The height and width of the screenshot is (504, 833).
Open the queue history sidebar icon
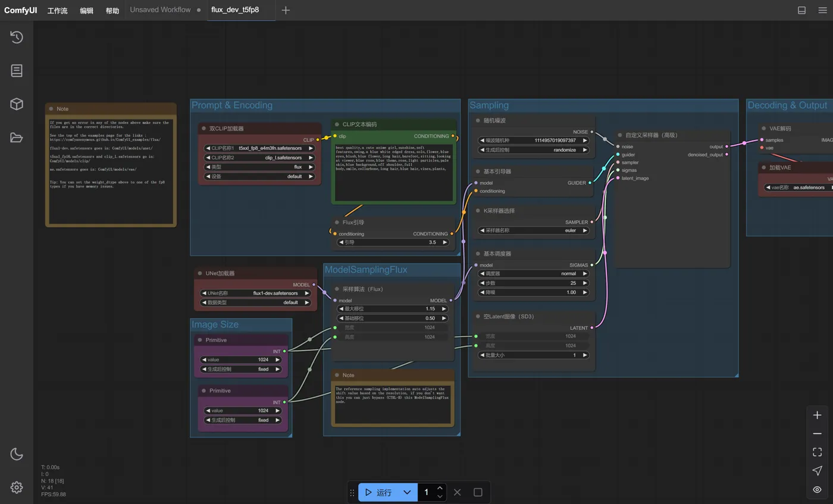pos(17,37)
